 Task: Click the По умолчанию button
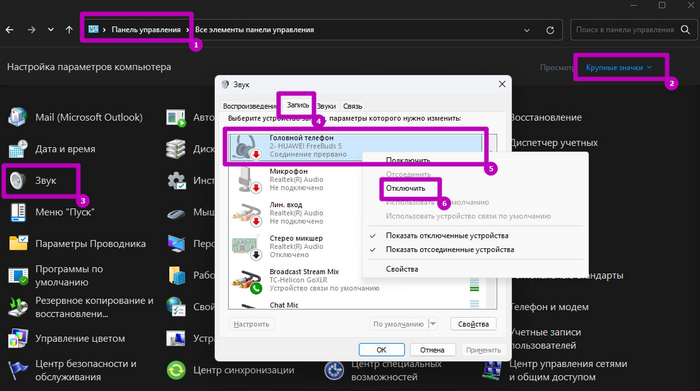pyautogui.click(x=399, y=324)
